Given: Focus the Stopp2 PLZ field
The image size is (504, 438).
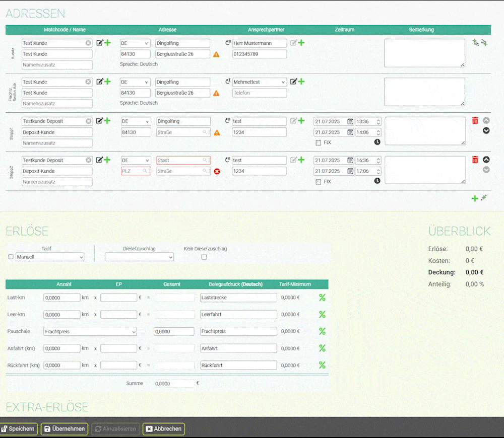Looking at the screenshot, I should pos(136,171).
